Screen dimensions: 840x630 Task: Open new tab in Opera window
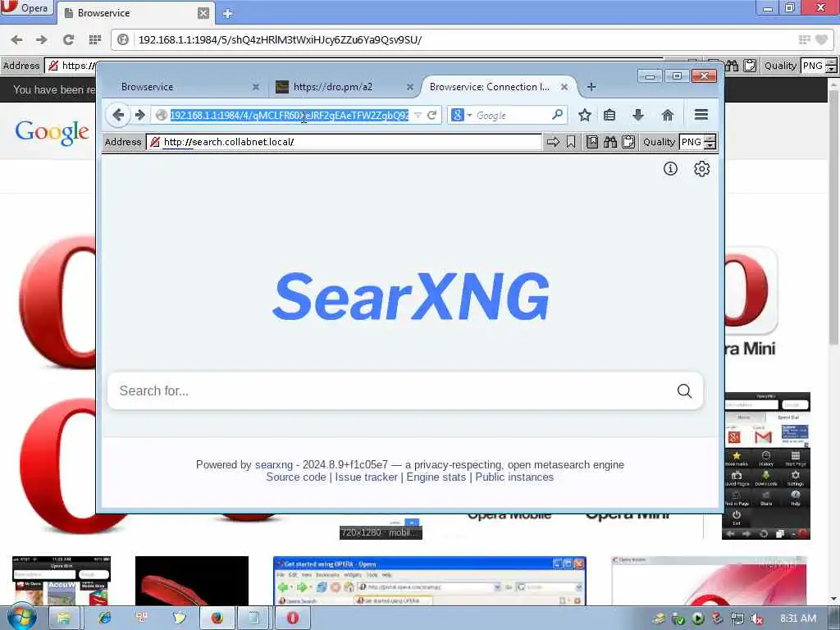(228, 13)
